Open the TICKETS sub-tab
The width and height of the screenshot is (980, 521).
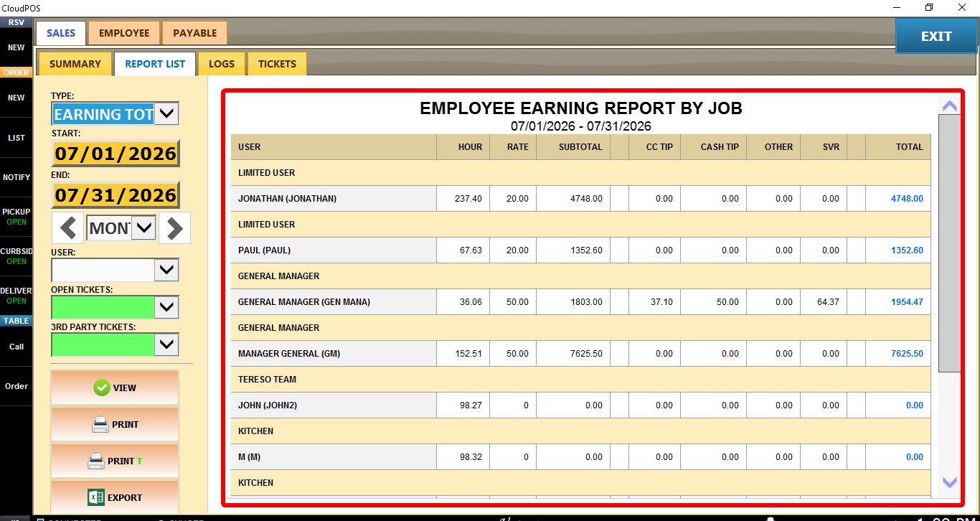(277, 64)
